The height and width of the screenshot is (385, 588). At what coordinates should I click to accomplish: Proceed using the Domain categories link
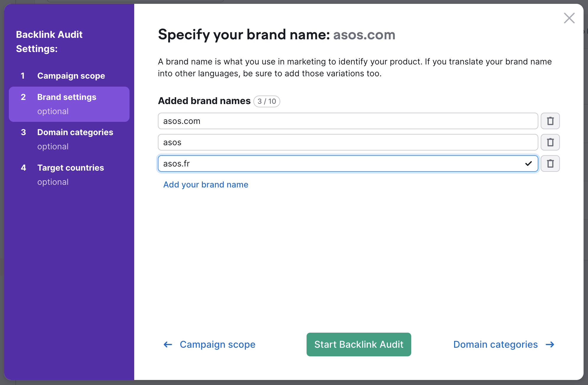coord(495,344)
